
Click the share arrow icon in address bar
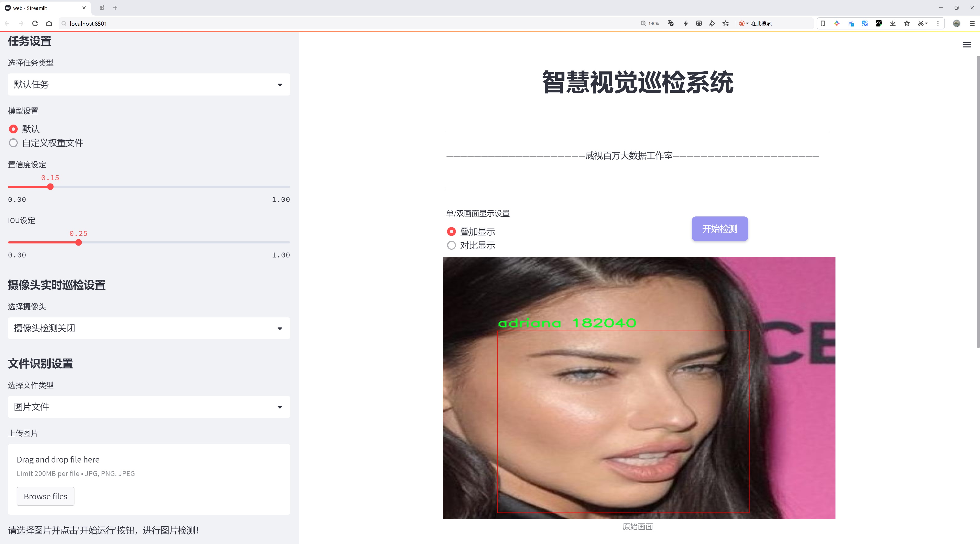point(712,24)
